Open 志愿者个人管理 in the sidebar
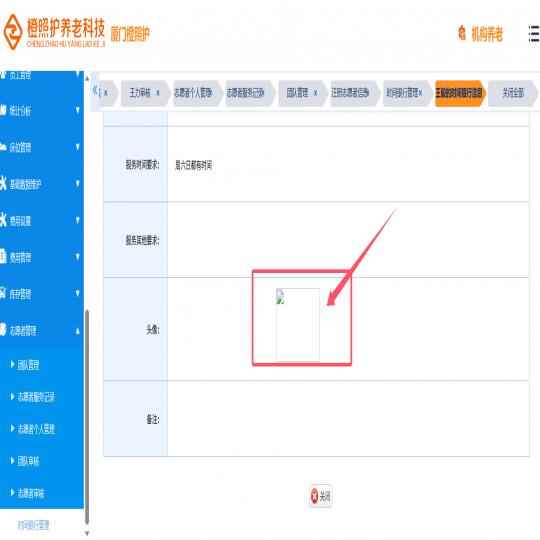 [36, 429]
